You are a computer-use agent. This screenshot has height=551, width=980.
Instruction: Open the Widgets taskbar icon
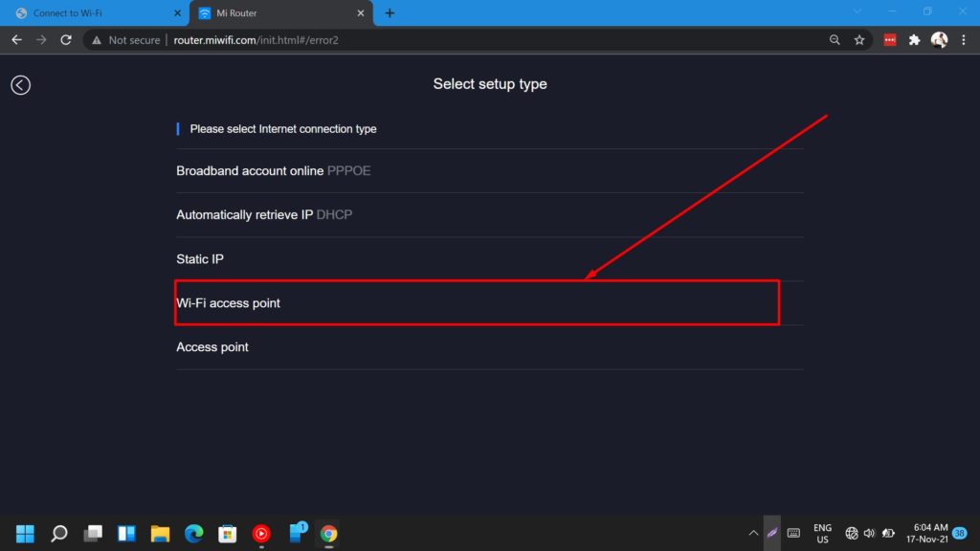(x=127, y=534)
